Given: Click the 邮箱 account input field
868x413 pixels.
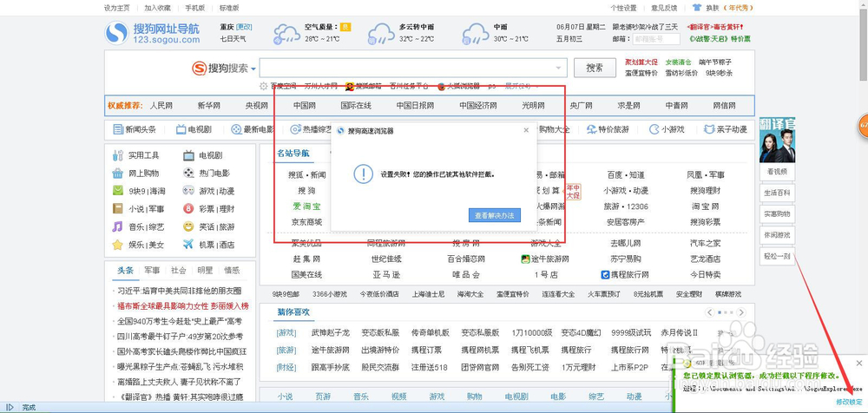Looking at the screenshot, I should click(656, 39).
